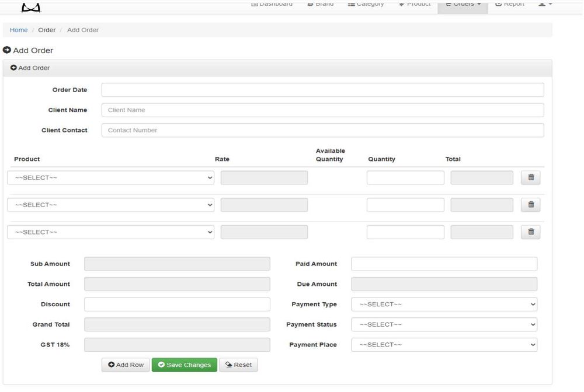584x392 pixels.
Task: Focus the Order Date field
Action: (x=322, y=90)
